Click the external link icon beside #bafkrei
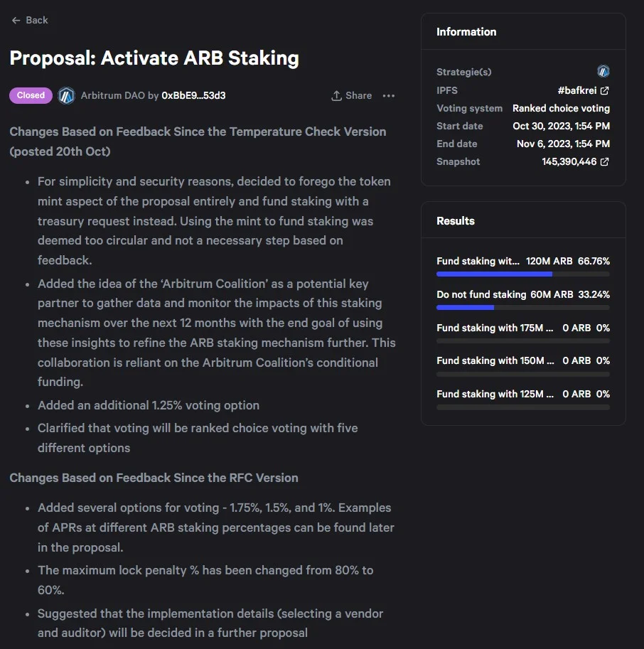 604,91
